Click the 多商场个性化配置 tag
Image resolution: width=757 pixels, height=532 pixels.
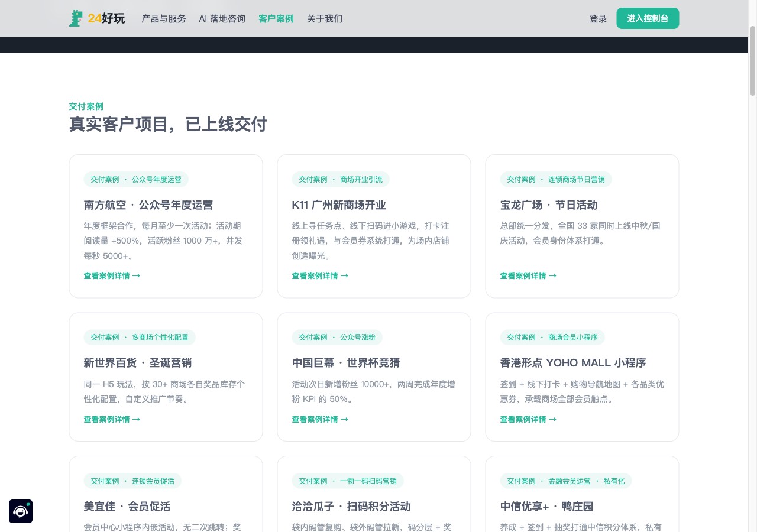point(140,338)
